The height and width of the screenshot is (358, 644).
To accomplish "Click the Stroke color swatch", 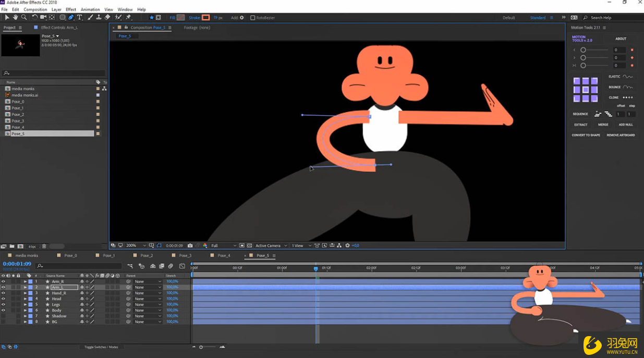I will coord(206,18).
